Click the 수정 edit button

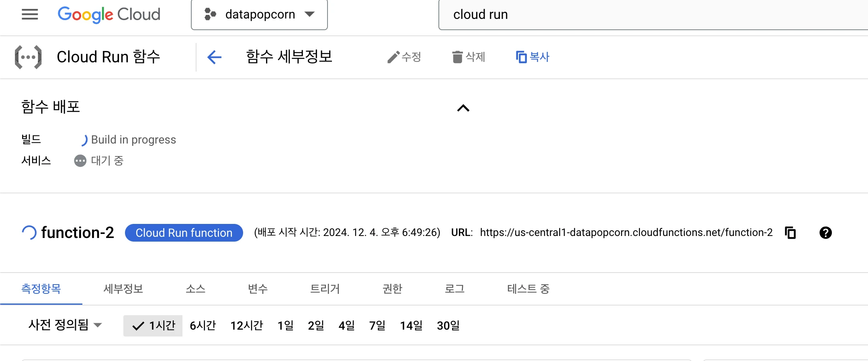pos(404,57)
